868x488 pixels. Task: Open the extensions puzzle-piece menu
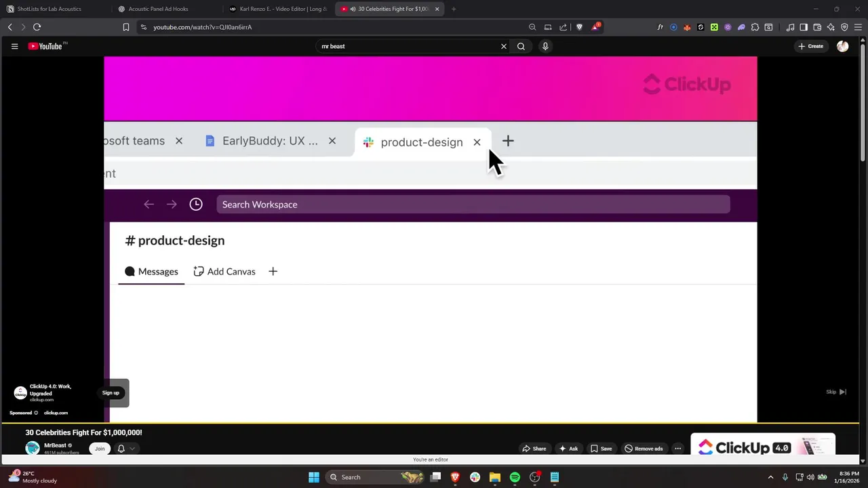[x=755, y=27]
